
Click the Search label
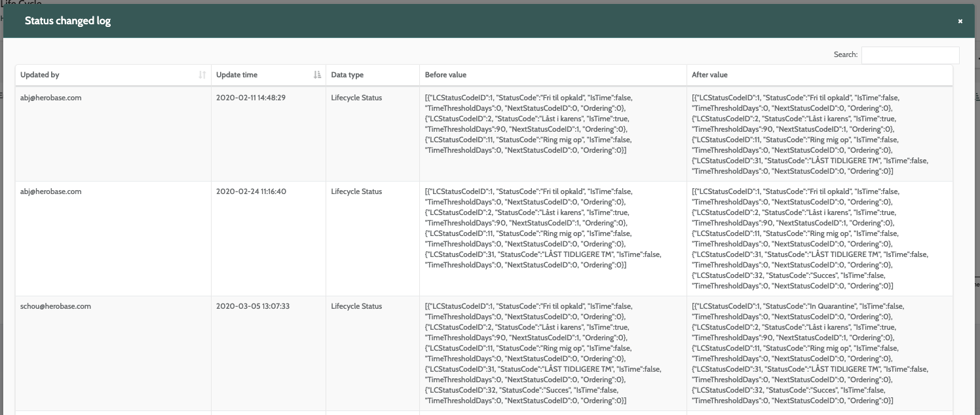point(845,55)
